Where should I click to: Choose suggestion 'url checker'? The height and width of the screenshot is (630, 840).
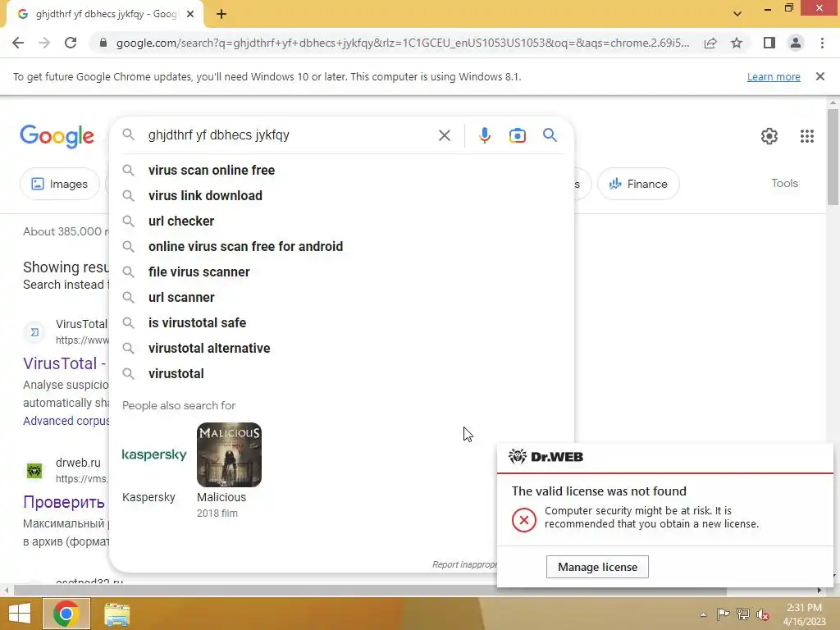point(341,221)
